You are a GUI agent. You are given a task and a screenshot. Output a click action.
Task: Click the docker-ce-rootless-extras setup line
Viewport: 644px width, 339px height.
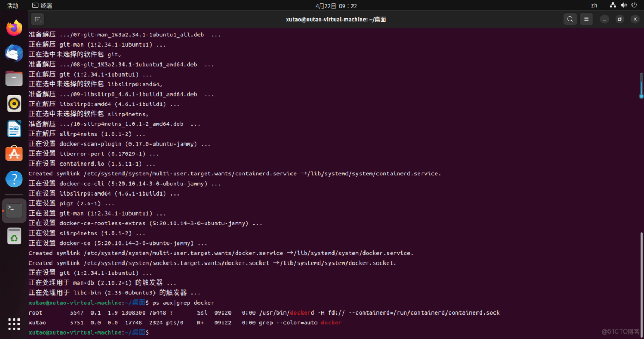coord(145,223)
